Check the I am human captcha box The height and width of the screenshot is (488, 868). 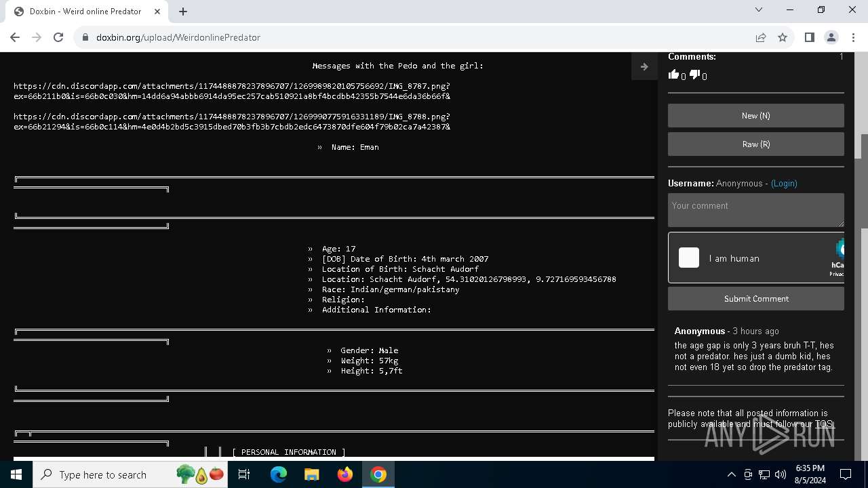click(x=689, y=258)
